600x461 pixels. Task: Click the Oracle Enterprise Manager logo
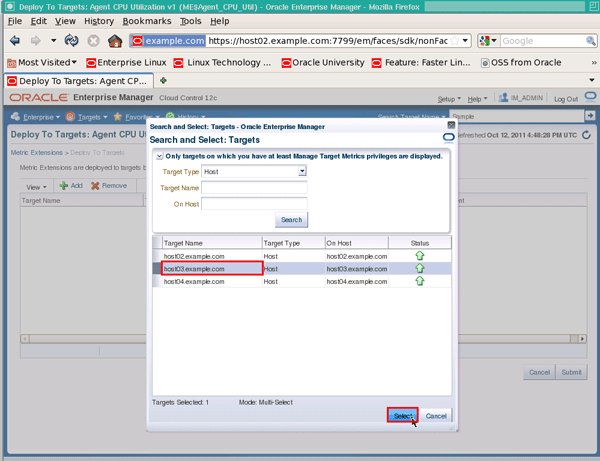[39, 98]
